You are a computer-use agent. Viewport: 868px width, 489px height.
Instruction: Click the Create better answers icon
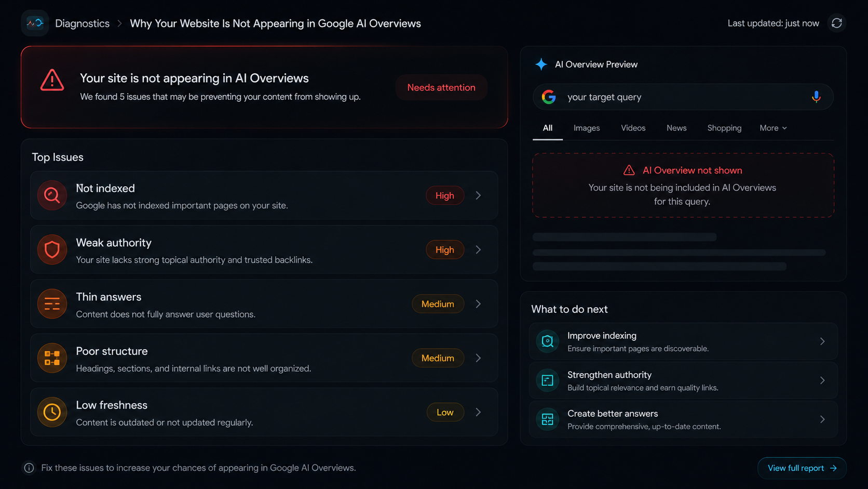click(547, 419)
